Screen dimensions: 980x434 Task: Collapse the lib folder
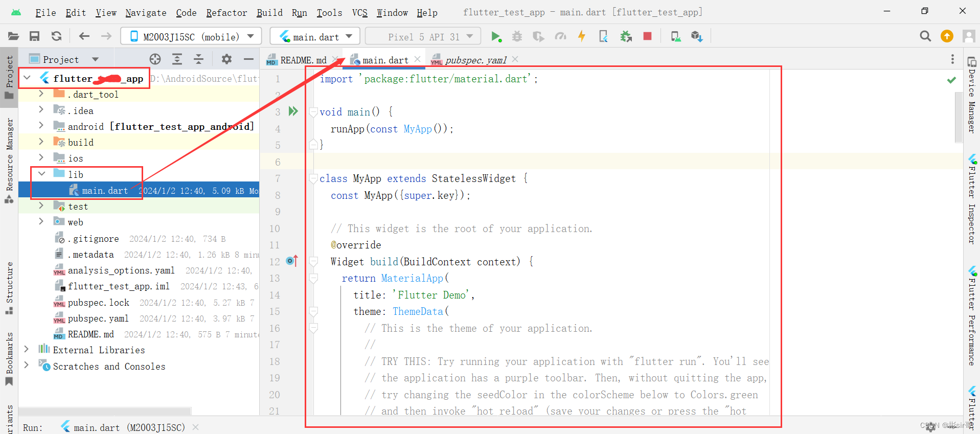[x=41, y=174]
